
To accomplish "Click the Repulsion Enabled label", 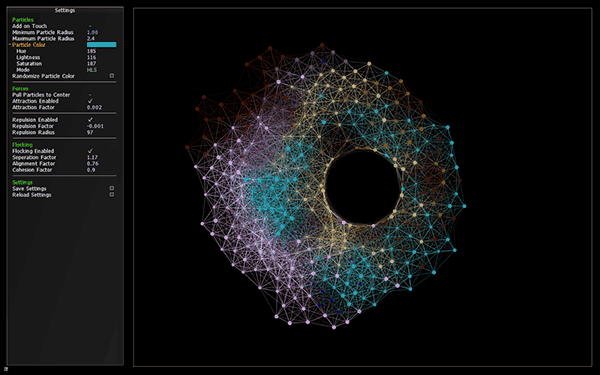I will [x=35, y=120].
